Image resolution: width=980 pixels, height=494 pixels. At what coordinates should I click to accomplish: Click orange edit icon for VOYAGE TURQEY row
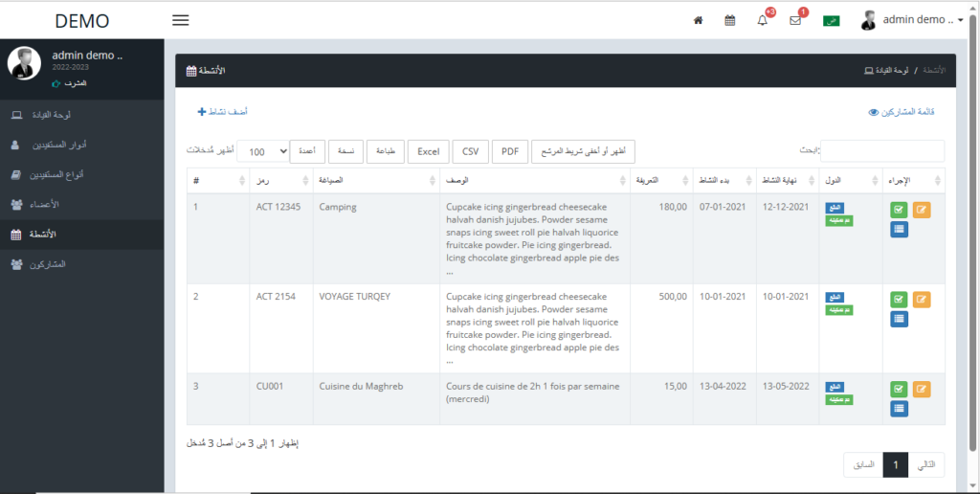click(x=922, y=300)
